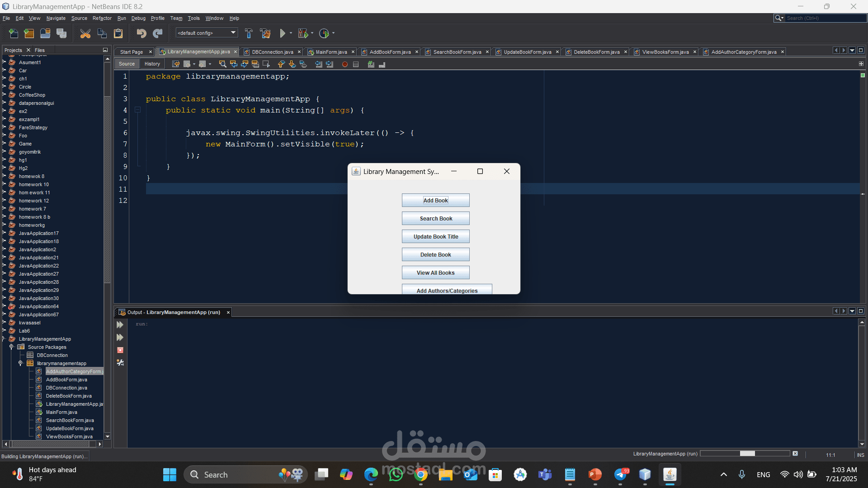Click the Find Next Occurrence icon

pos(245,64)
